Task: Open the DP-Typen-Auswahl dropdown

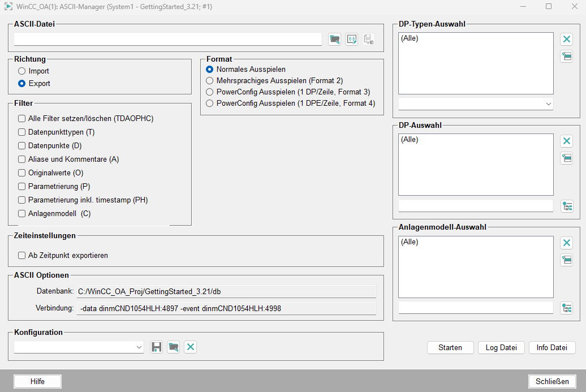Action: coord(476,104)
